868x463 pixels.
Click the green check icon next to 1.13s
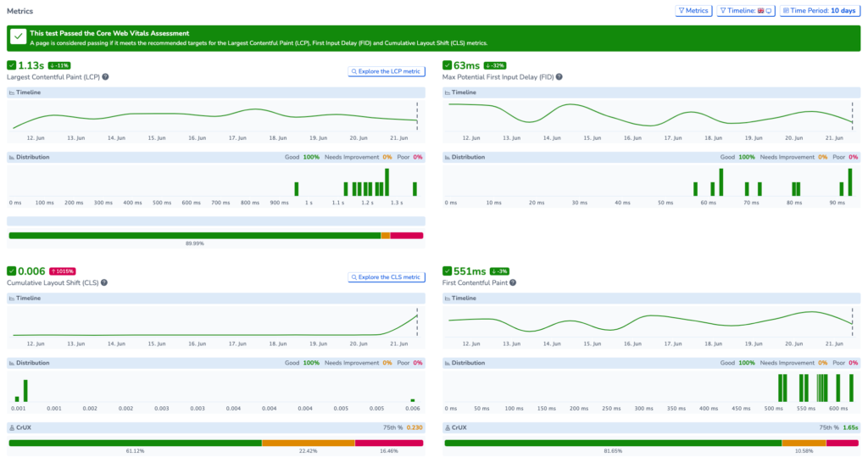click(x=11, y=65)
